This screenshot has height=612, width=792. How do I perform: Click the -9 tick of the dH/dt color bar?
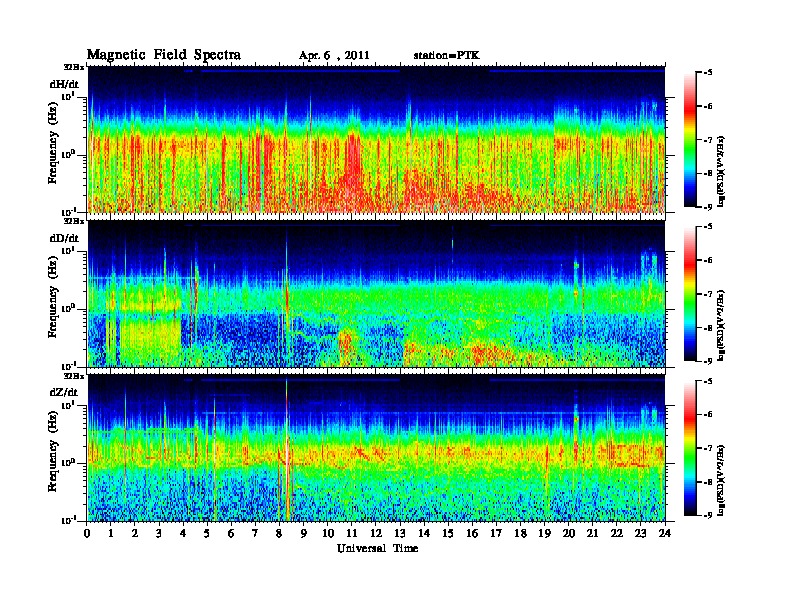pos(708,207)
